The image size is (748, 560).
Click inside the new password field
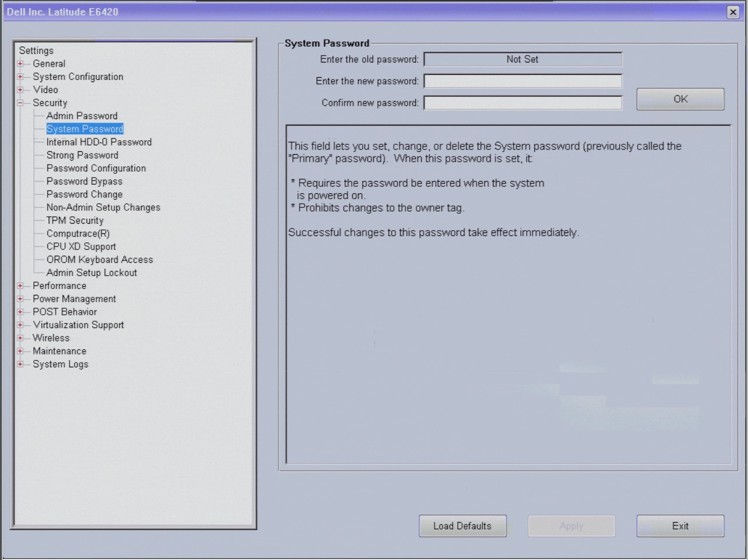pos(523,81)
